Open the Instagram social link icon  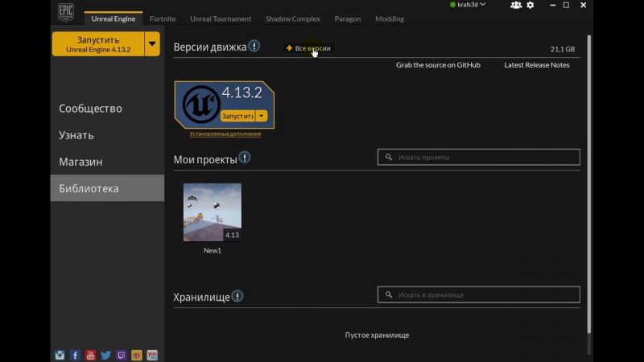pyautogui.click(x=60, y=355)
